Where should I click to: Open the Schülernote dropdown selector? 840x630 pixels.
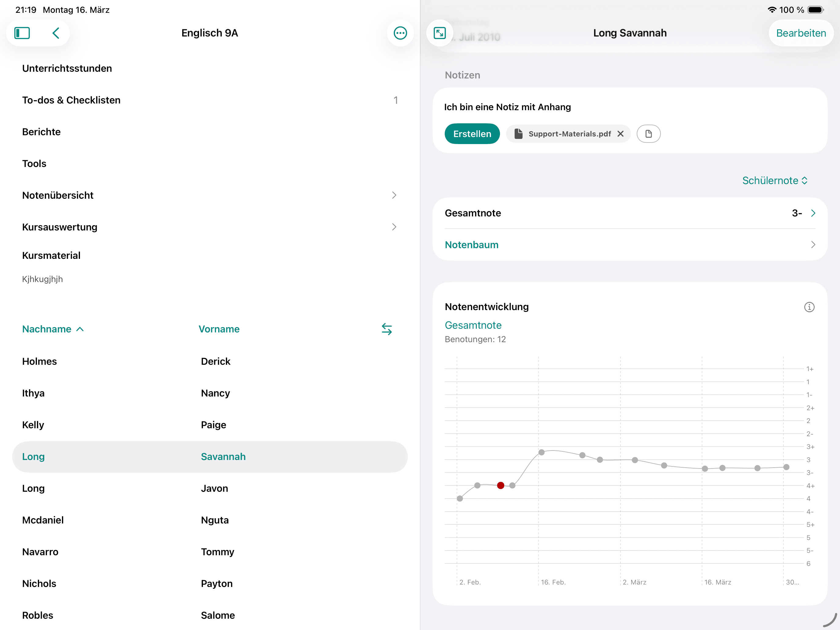pyautogui.click(x=775, y=180)
